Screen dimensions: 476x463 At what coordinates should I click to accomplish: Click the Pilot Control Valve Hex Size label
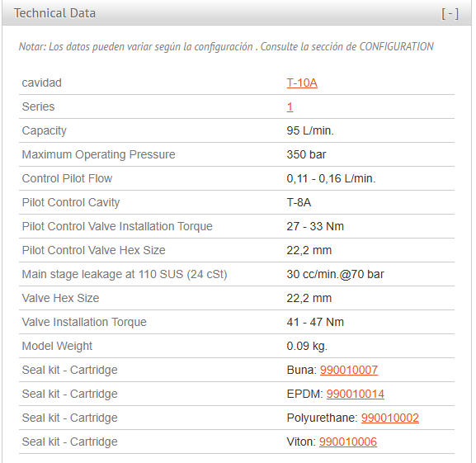point(93,250)
